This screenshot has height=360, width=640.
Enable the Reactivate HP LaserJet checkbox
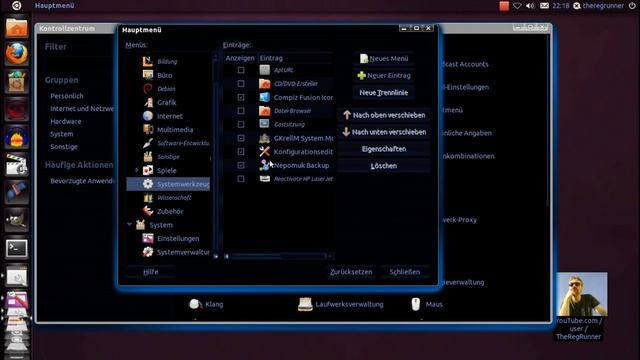(x=241, y=179)
